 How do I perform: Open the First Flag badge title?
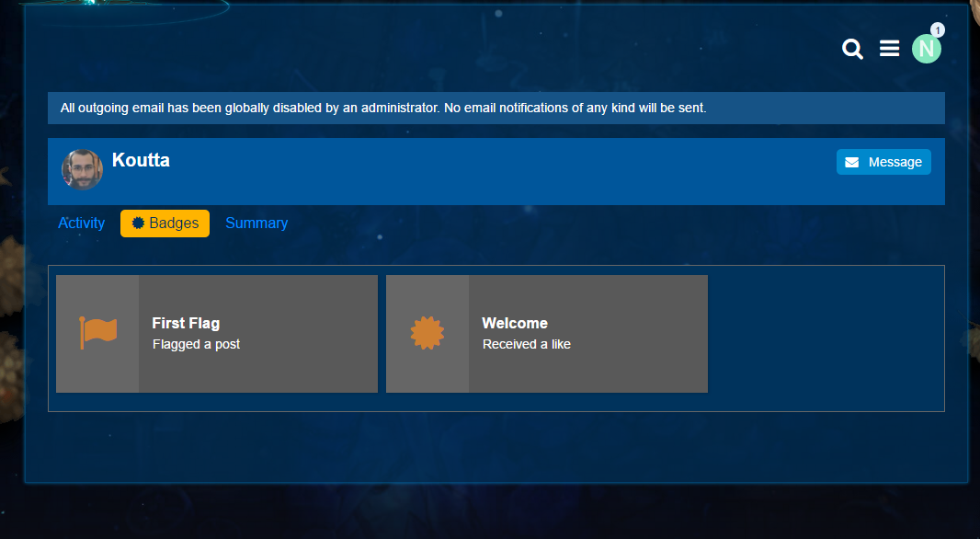click(186, 323)
